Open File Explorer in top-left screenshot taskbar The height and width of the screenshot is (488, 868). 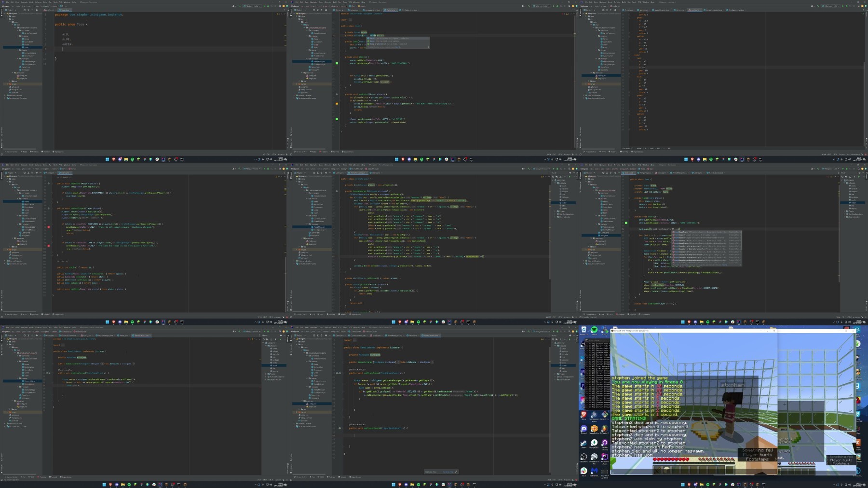click(x=126, y=159)
